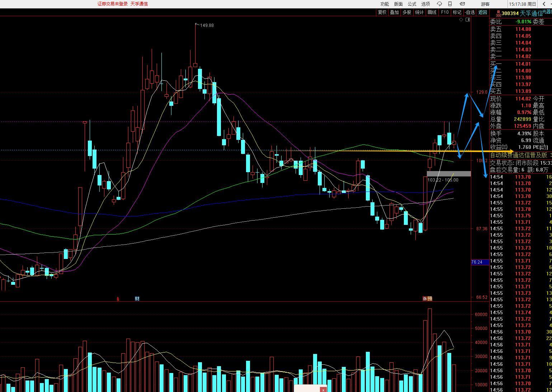This screenshot has width=552, height=392.
Task: Click the 129.0 price axis label
Action: [x=482, y=92]
